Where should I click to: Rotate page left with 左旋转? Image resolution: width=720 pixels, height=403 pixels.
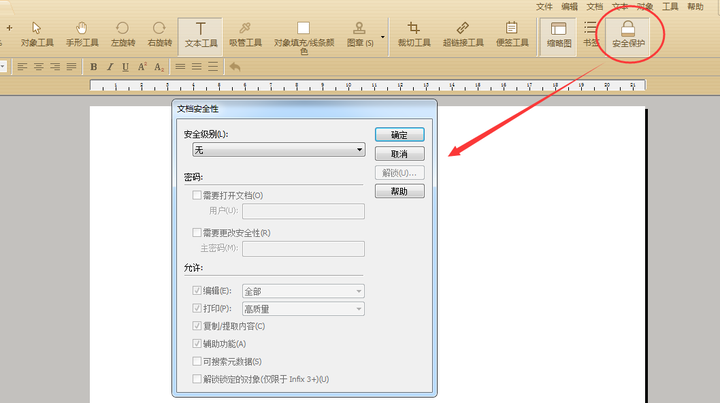(x=123, y=35)
